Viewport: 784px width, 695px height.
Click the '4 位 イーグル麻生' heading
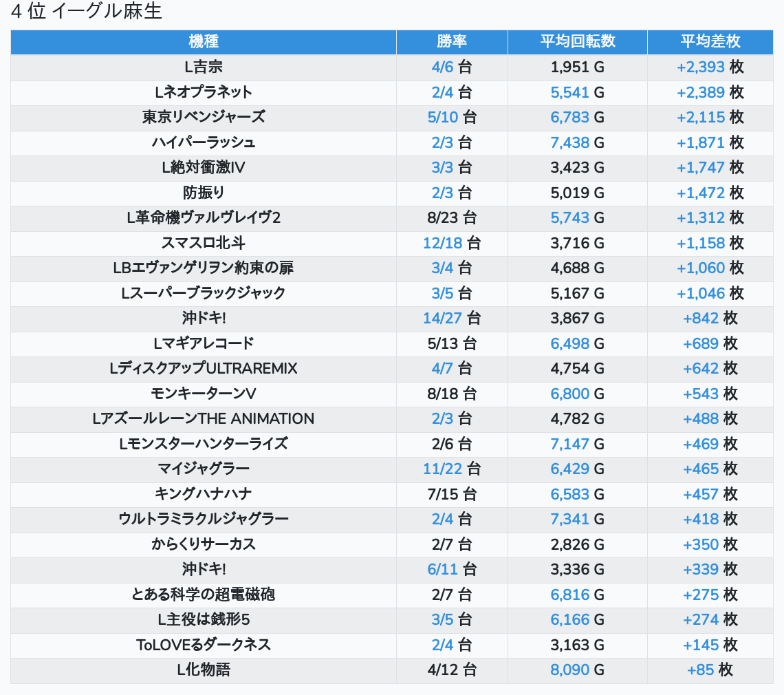[87, 12]
